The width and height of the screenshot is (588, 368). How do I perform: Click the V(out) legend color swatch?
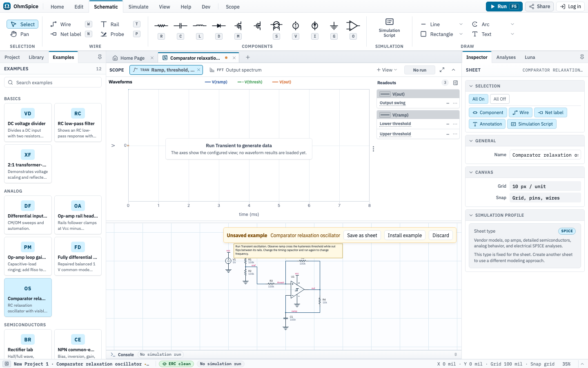coord(275,82)
